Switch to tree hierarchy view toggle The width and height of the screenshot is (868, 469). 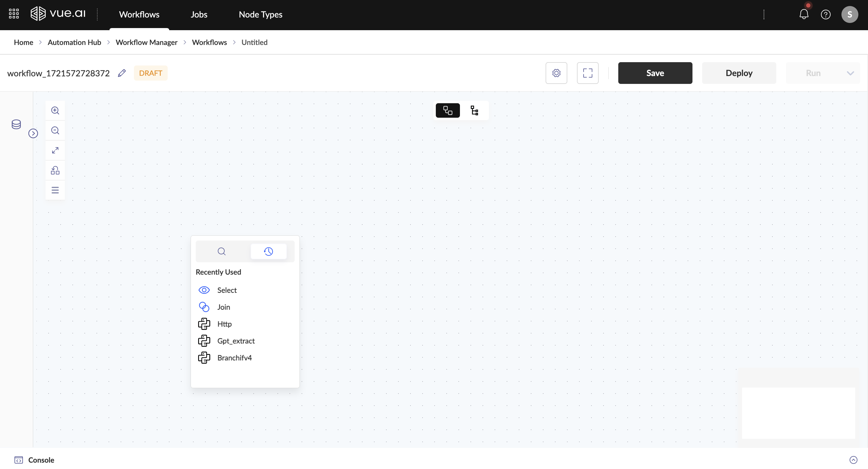474,110
